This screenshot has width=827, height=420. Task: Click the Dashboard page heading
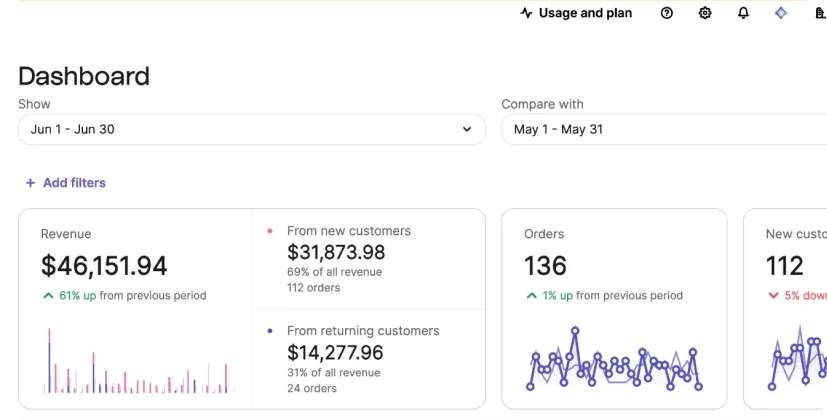click(x=84, y=76)
